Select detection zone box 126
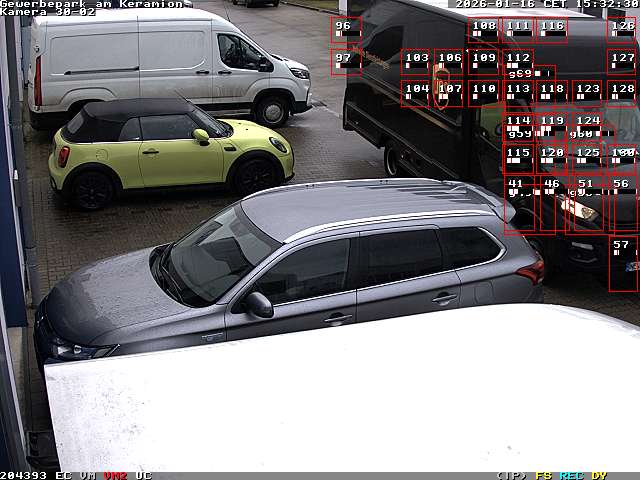640x480 pixels. (622, 30)
